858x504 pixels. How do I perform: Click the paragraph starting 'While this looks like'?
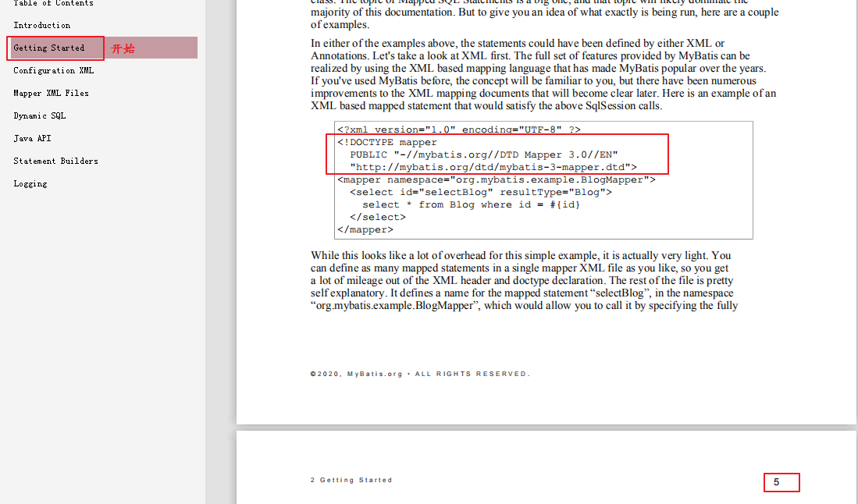point(524,280)
